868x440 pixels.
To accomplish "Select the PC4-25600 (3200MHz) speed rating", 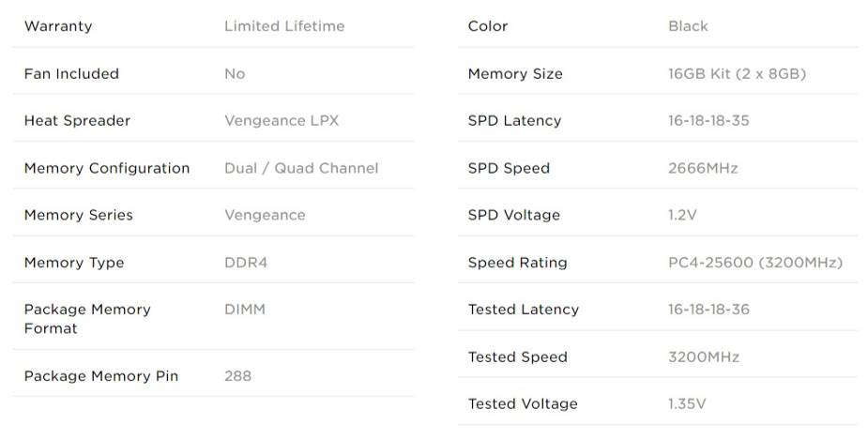I will [x=755, y=263].
